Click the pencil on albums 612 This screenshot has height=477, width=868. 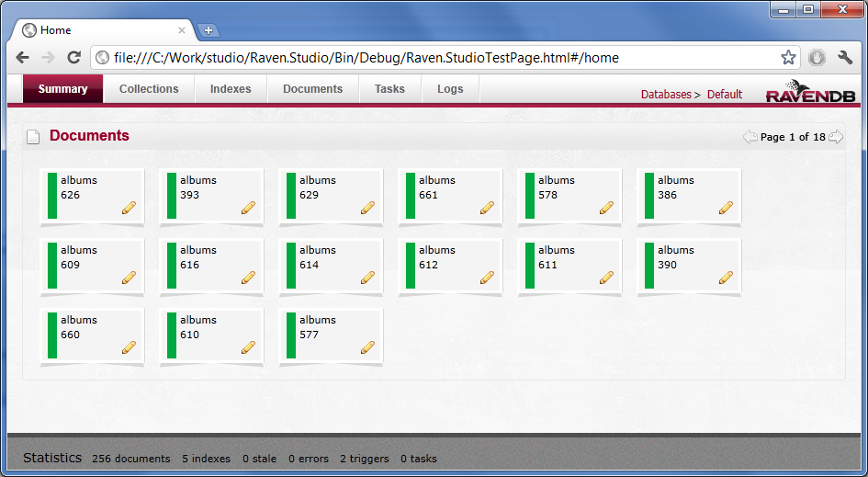[x=487, y=278]
